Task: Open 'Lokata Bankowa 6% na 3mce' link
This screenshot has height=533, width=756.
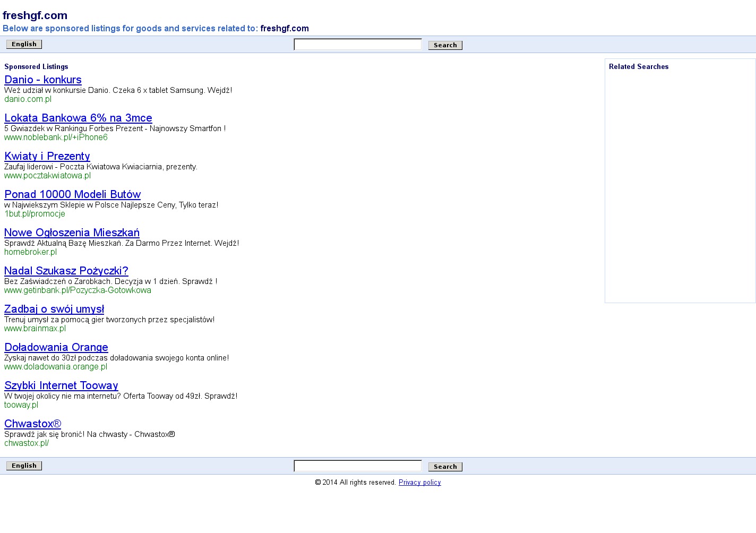Action: pyautogui.click(x=78, y=118)
